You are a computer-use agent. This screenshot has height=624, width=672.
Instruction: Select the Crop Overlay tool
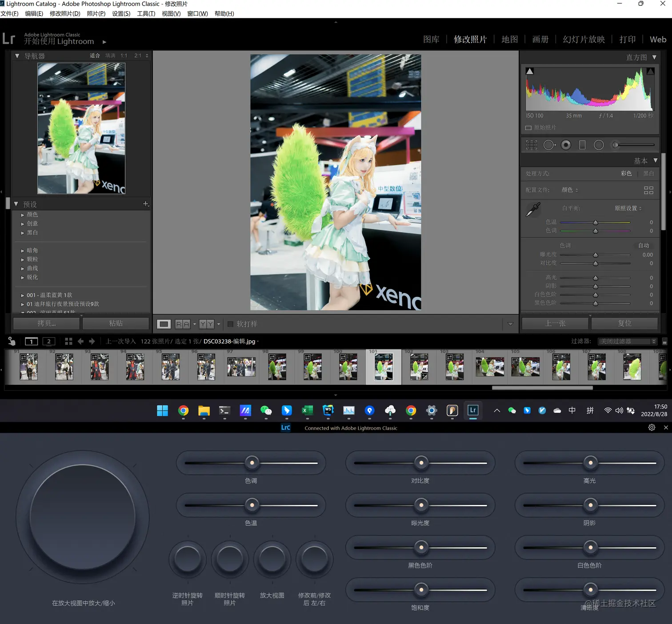pyautogui.click(x=532, y=145)
